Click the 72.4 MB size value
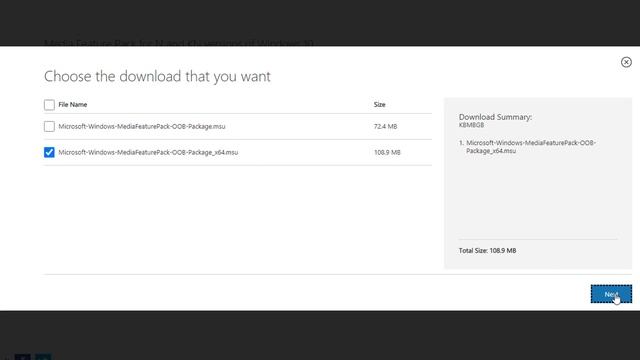 coord(385,127)
